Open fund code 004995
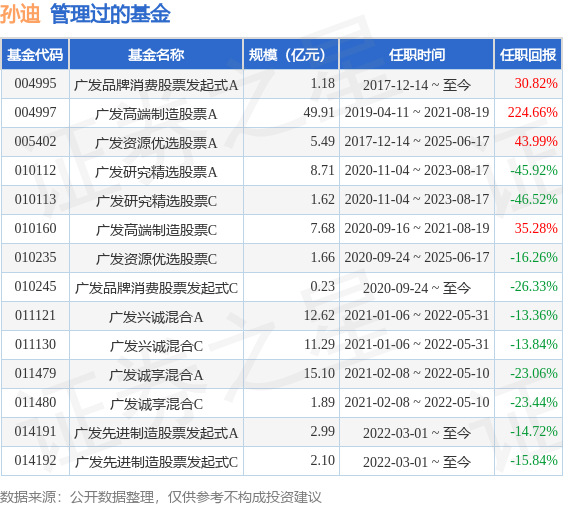 [35, 84]
